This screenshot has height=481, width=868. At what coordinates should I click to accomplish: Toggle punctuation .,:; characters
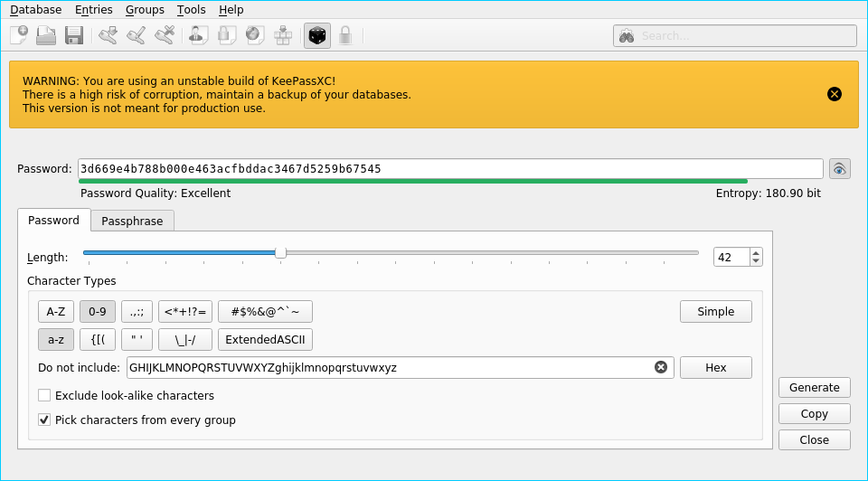tap(137, 312)
